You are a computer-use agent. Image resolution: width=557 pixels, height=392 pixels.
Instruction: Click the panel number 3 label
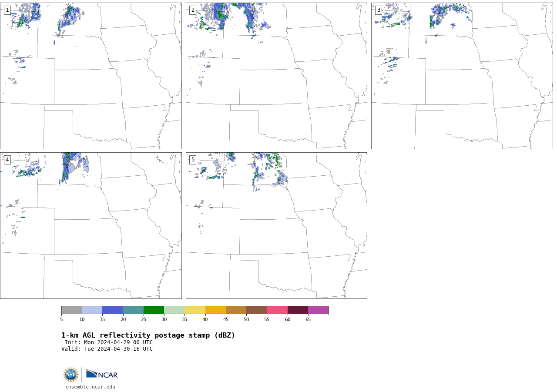[378, 10]
